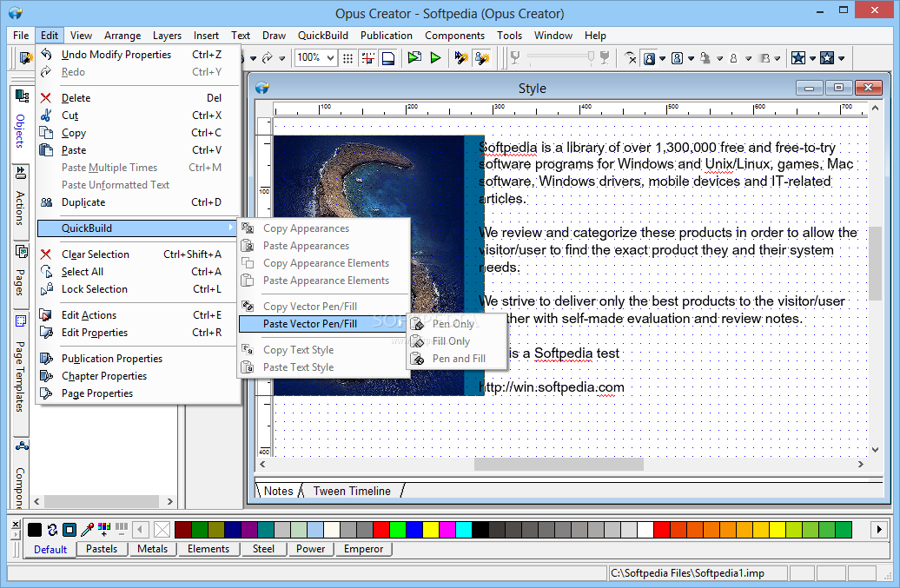The height and width of the screenshot is (588, 900).
Task: Open the Actions side panel
Action: point(21,198)
